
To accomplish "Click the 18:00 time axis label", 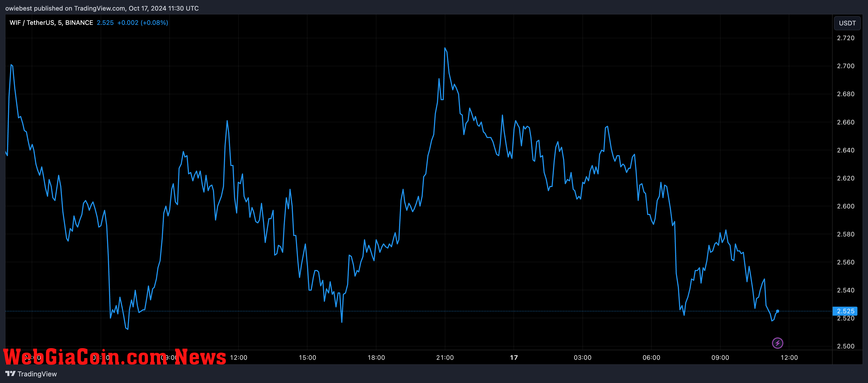I will tap(376, 357).
